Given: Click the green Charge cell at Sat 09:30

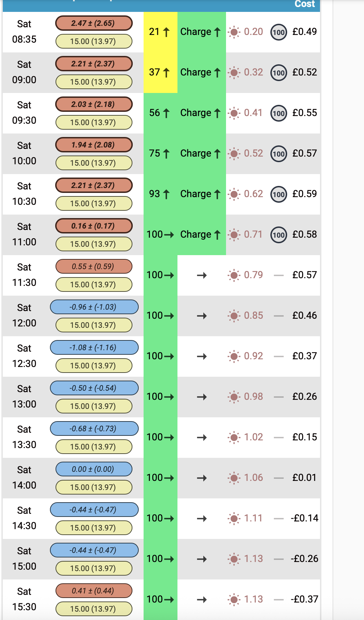Looking at the screenshot, I should pos(202,113).
